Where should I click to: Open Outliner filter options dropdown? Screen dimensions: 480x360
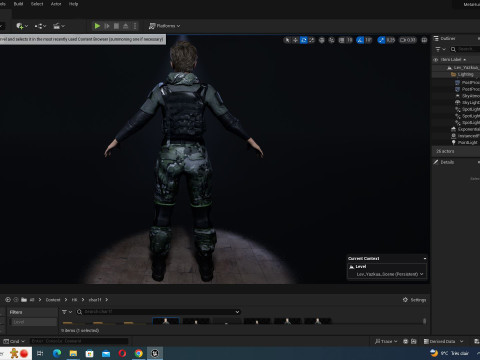pos(440,49)
